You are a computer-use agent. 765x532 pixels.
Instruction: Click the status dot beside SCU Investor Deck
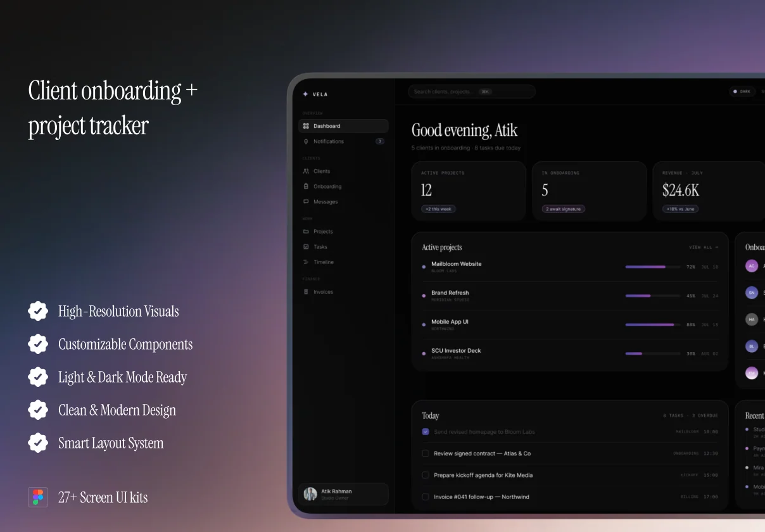point(424,353)
